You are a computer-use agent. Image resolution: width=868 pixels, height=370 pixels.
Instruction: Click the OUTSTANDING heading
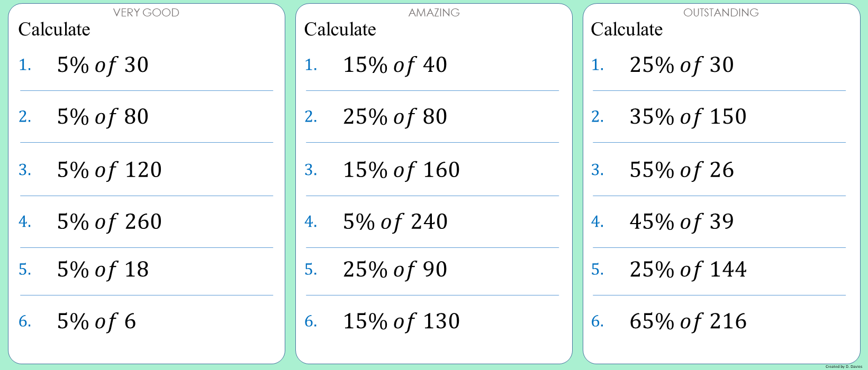pyautogui.click(x=721, y=13)
